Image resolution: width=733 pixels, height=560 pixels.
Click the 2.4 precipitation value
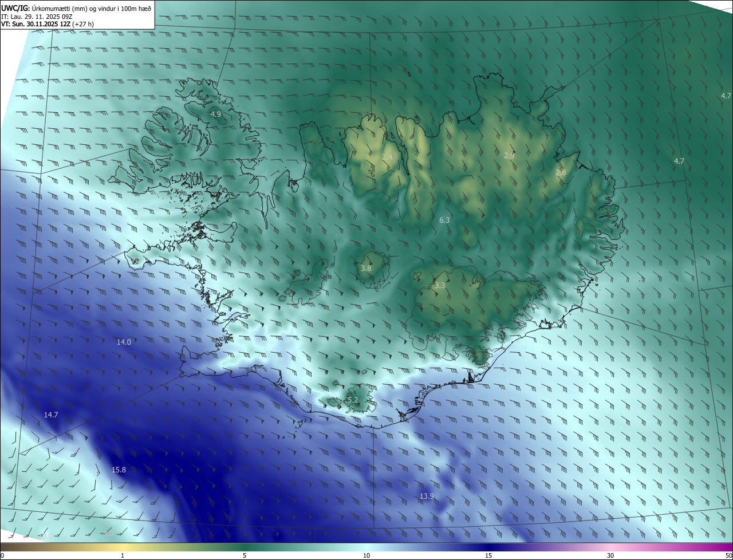pos(388,157)
